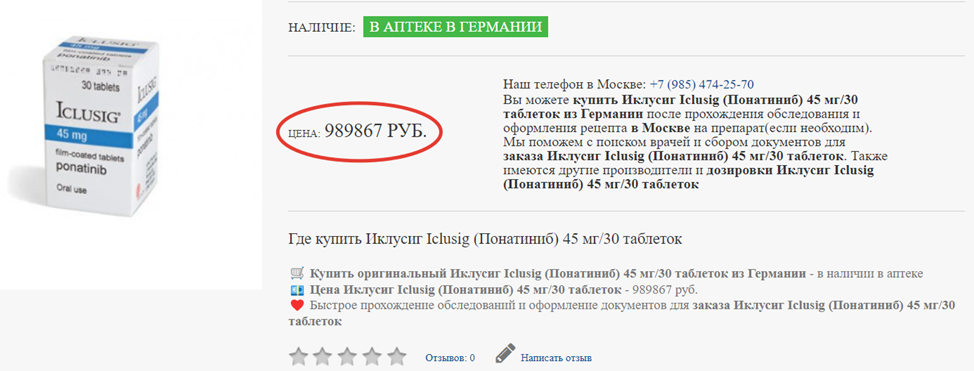This screenshot has width=974, height=371.
Task: Rate the product with the fourth star
Action: point(371,357)
